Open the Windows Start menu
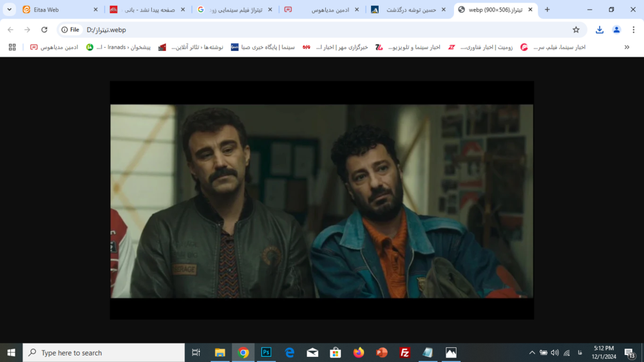 pos(11,352)
